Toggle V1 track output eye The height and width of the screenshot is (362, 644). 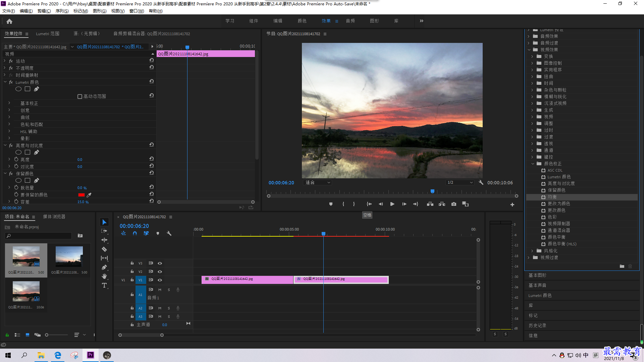[160, 280]
